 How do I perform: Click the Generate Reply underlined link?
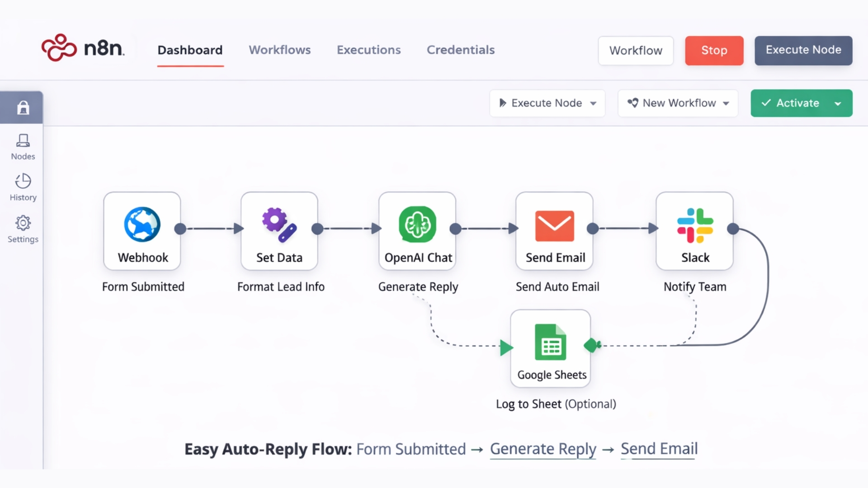[x=543, y=449]
